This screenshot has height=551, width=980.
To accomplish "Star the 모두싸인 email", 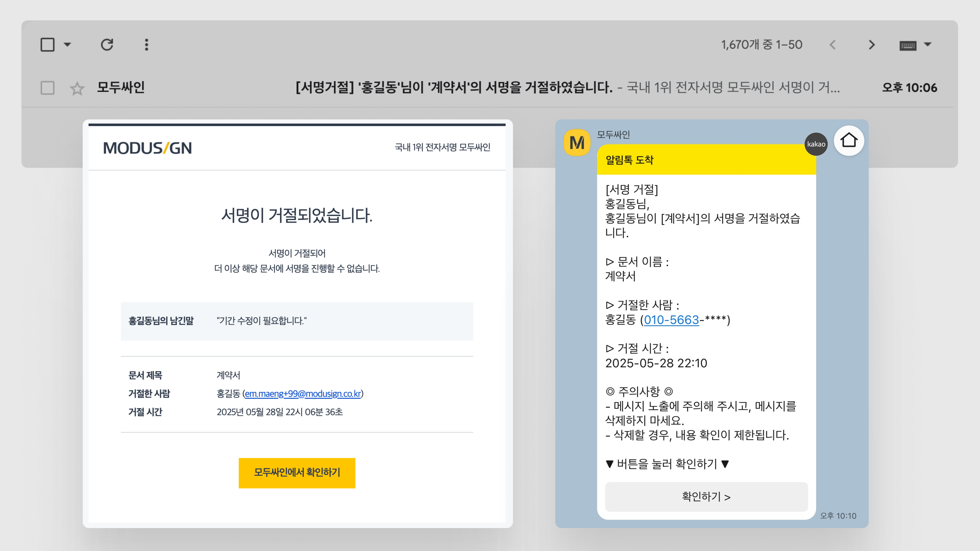I will (77, 88).
